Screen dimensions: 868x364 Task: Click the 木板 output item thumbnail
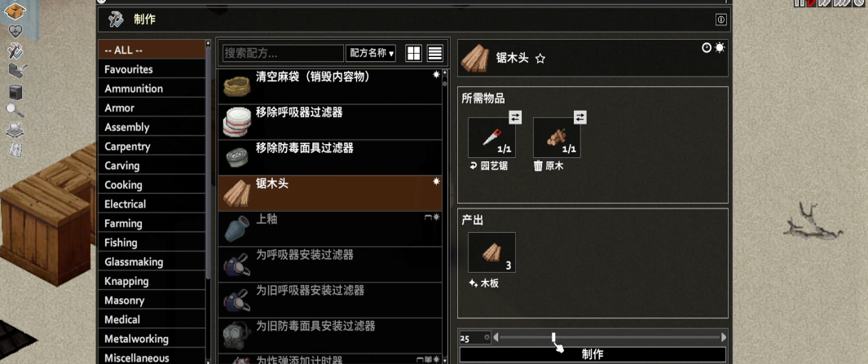point(491,252)
